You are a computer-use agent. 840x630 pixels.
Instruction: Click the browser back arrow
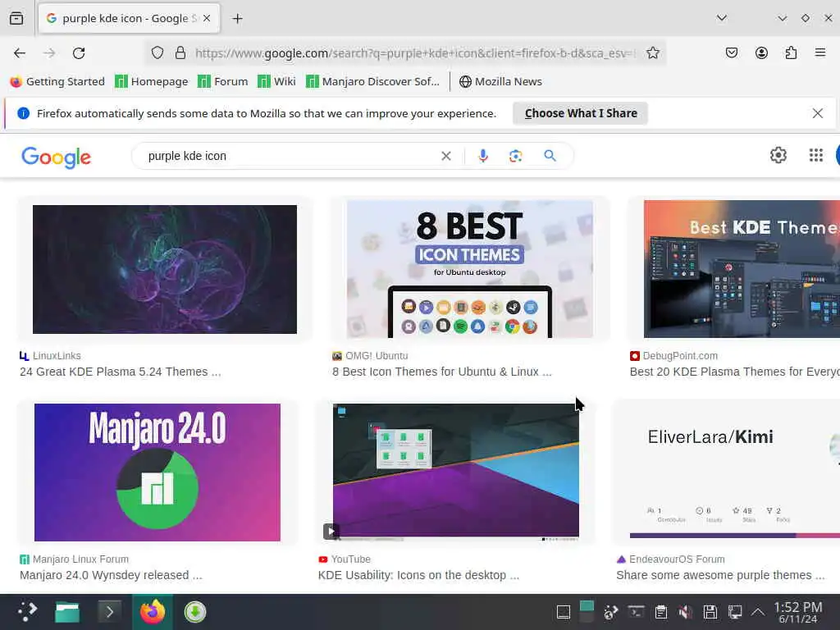pyautogui.click(x=20, y=53)
